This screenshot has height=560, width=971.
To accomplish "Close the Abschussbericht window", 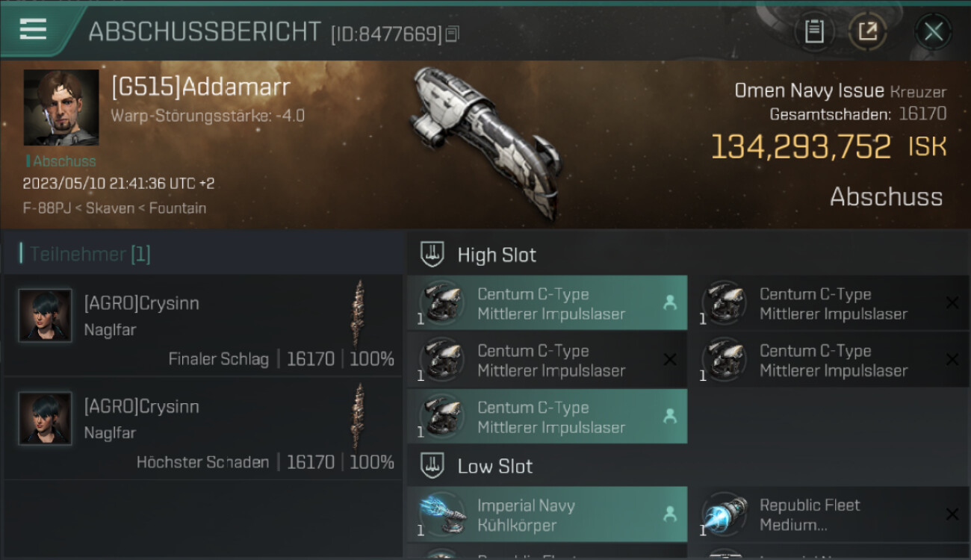I will click(x=933, y=32).
